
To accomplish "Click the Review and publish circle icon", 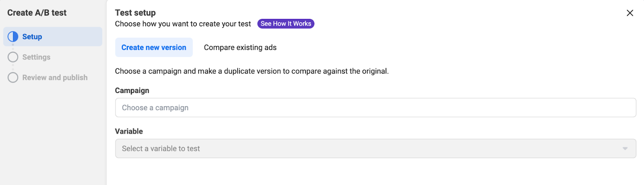I will 13,78.
